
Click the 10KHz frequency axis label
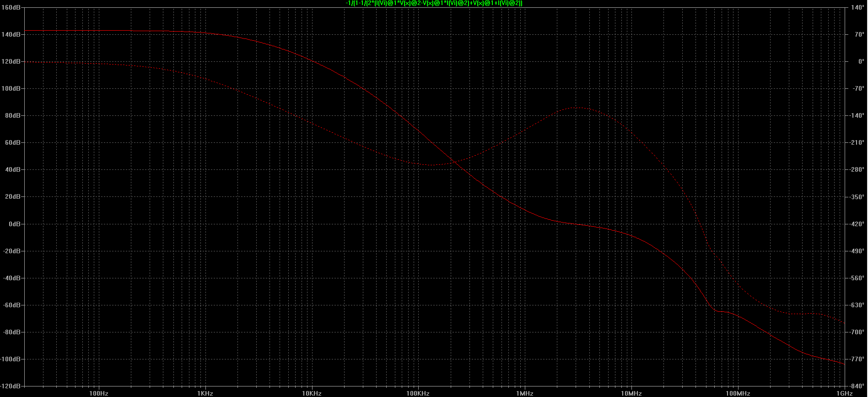coord(312,393)
